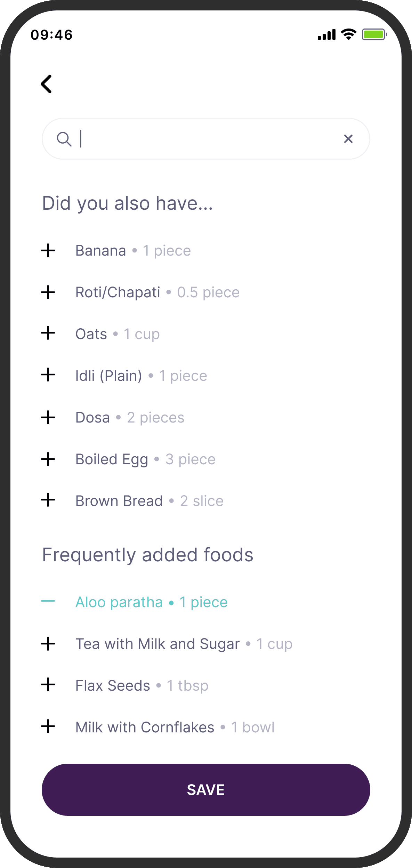Add Milk with Cornflakes via plus
Viewport: 412px width, 868px height.
point(48,726)
